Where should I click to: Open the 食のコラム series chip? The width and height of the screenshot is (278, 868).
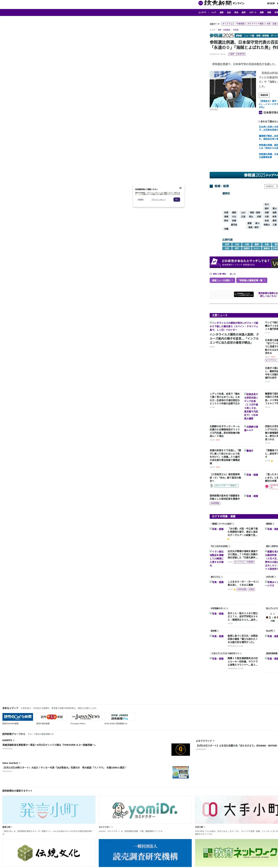coord(216,577)
